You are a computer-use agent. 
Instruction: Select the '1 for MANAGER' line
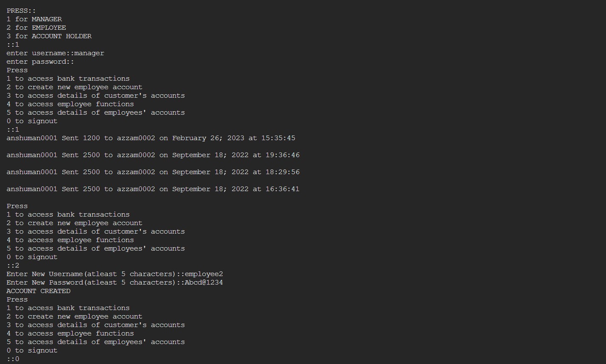(x=34, y=19)
